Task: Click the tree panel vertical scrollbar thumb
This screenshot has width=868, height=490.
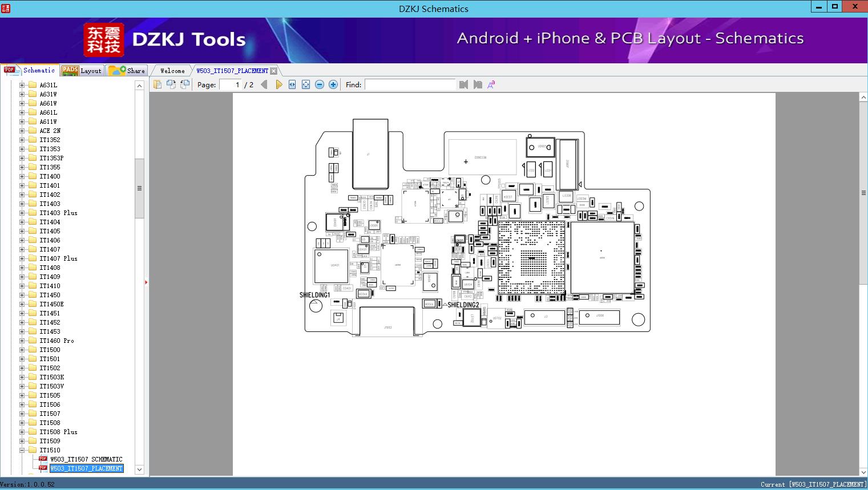Action: click(x=139, y=188)
